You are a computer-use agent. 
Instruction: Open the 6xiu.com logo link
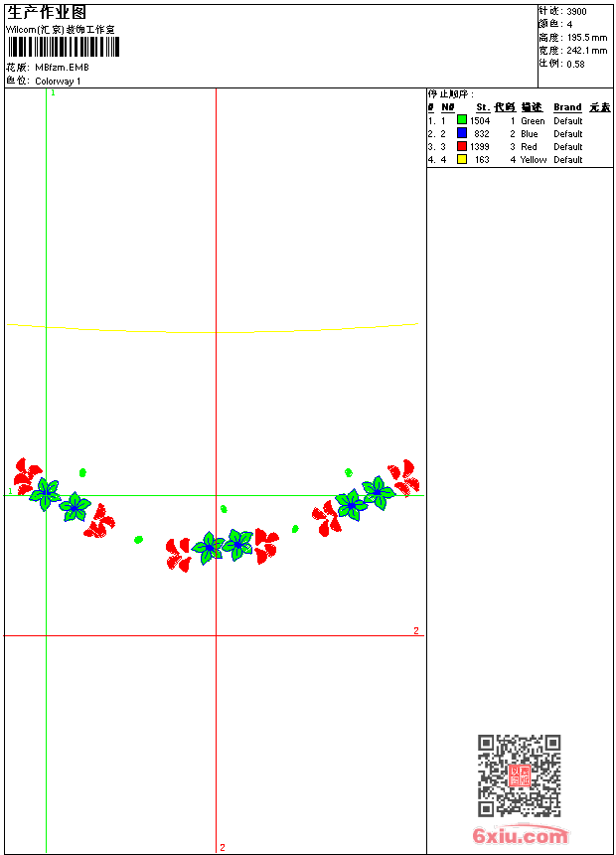click(x=520, y=835)
